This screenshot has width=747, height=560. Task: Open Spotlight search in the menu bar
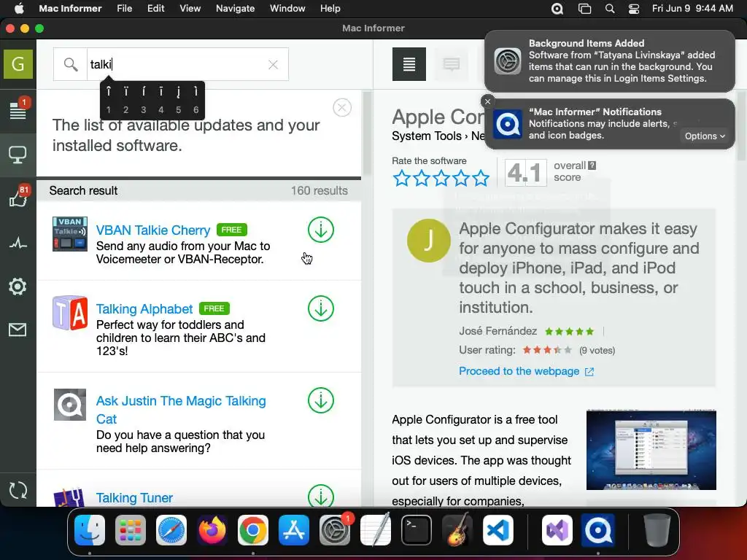(610, 9)
